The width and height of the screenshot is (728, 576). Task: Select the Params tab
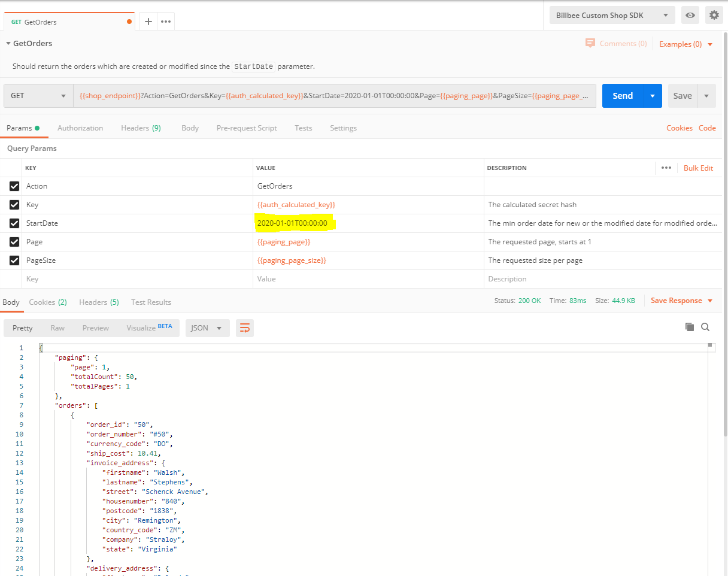click(x=23, y=128)
